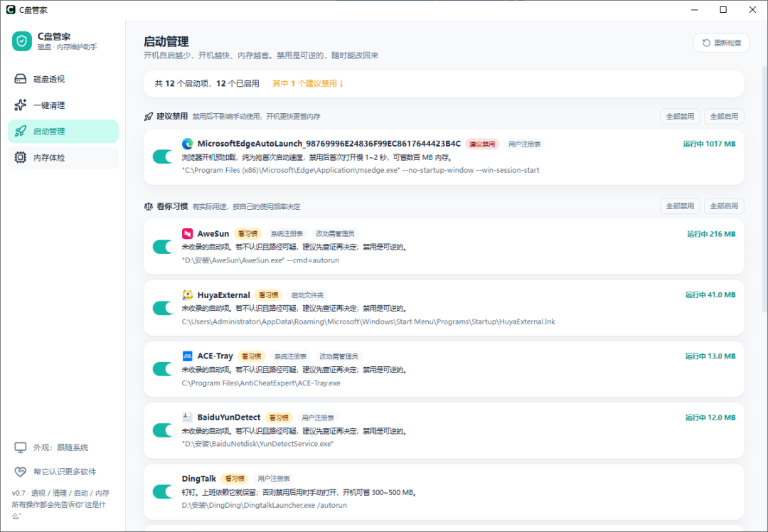The image size is (768, 532).
Task: Click YunDetectService.exe path text
Action: (257, 444)
